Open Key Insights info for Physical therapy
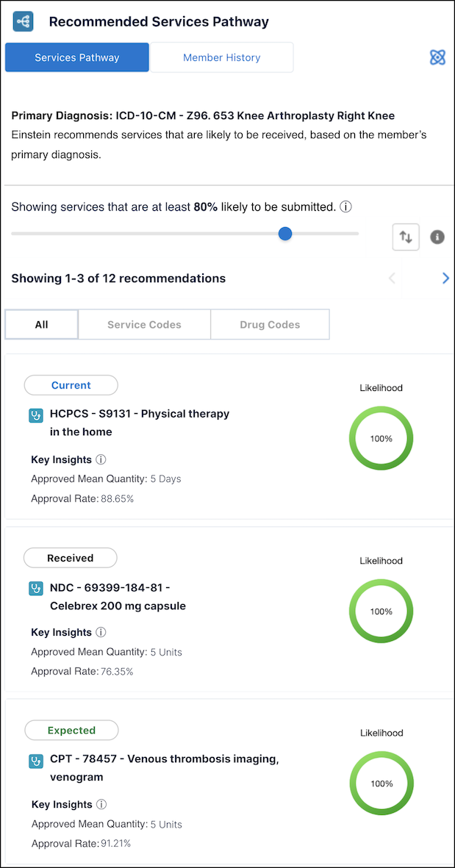The image size is (455, 868). coord(101,459)
